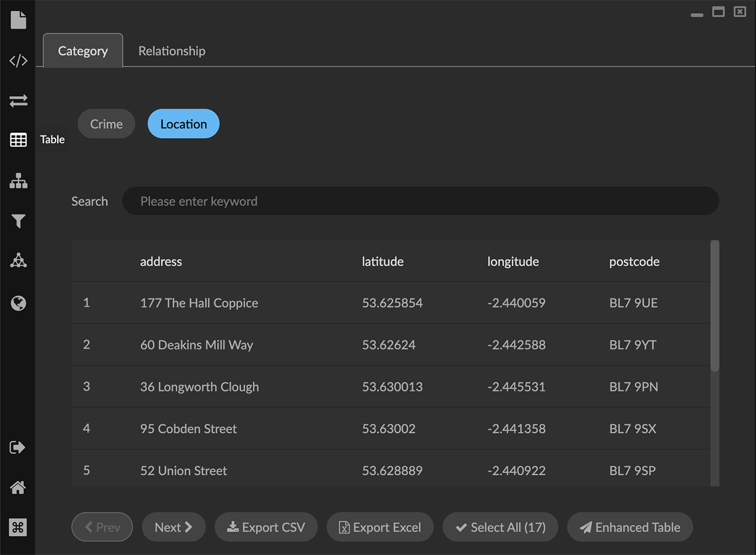Open the filter funnel icon
Screen dimensions: 756x555
[18, 221]
